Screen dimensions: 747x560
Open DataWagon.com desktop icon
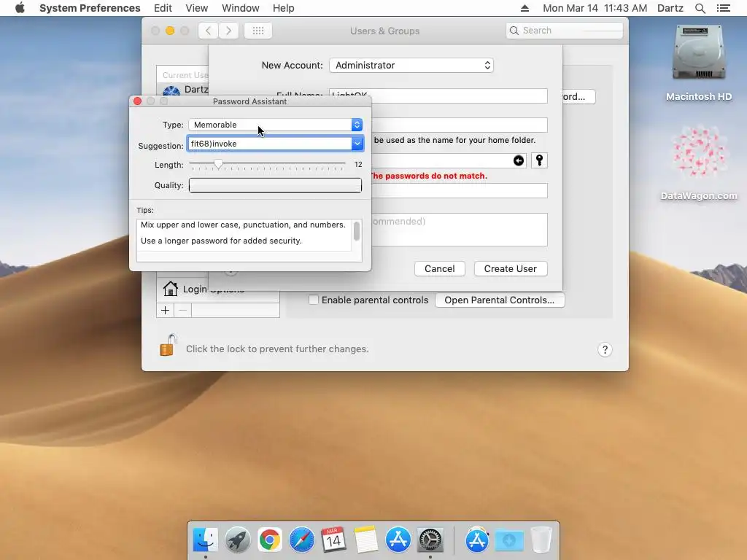click(x=698, y=163)
